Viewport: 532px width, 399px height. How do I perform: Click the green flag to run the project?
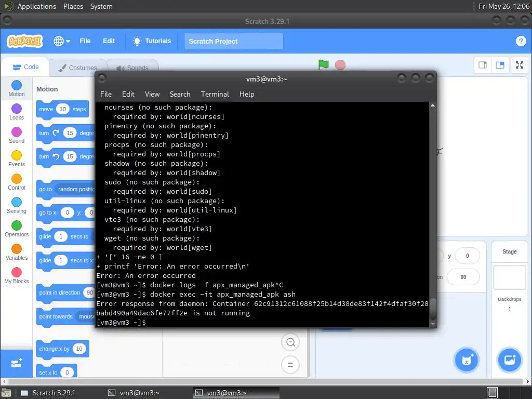pos(323,64)
